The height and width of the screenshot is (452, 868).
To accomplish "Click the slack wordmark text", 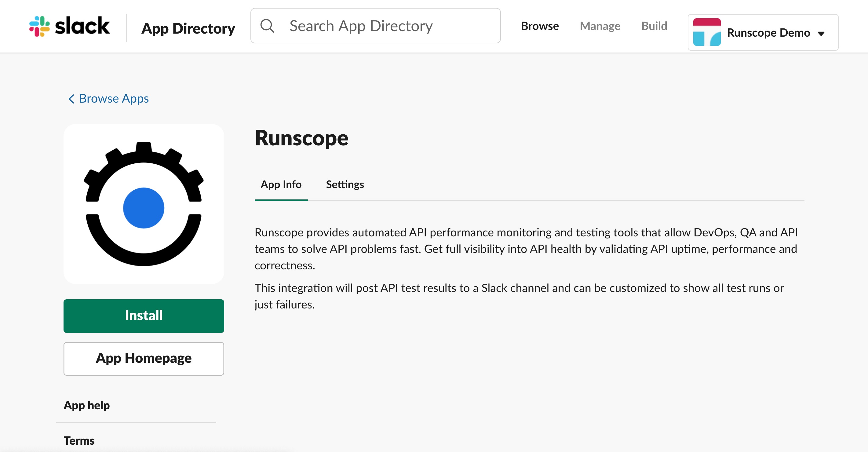I will pyautogui.click(x=82, y=26).
